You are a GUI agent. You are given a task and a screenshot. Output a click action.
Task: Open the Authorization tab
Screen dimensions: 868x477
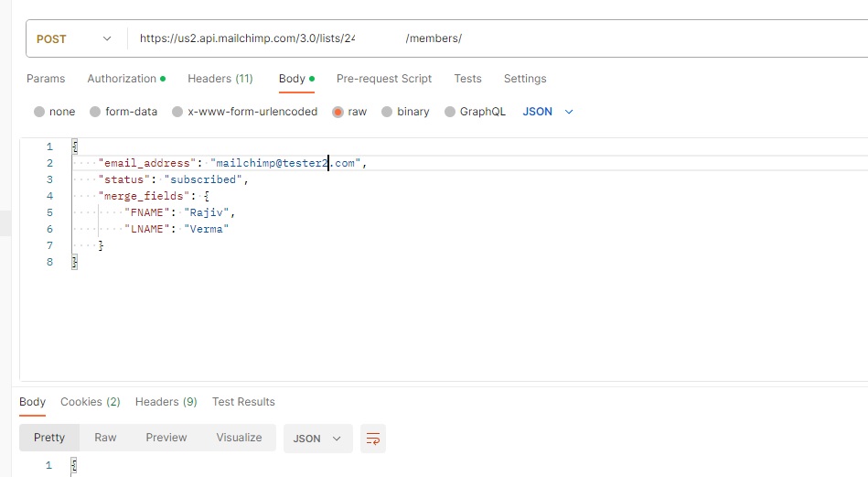pos(126,79)
